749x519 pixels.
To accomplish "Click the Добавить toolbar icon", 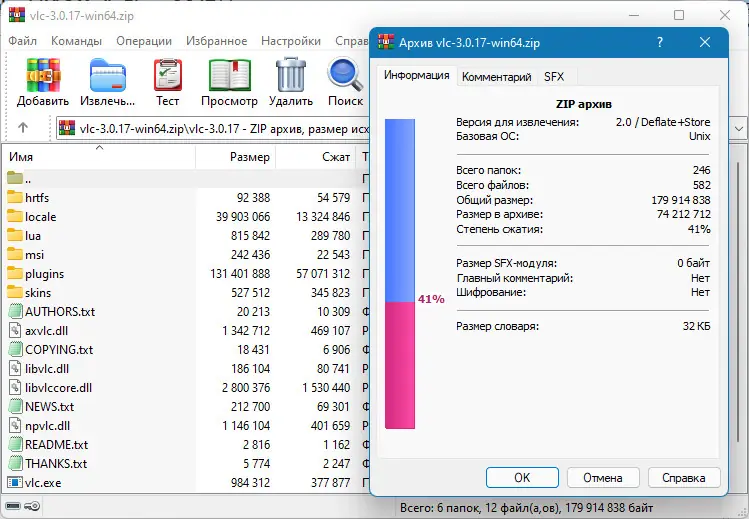I will coord(43,75).
